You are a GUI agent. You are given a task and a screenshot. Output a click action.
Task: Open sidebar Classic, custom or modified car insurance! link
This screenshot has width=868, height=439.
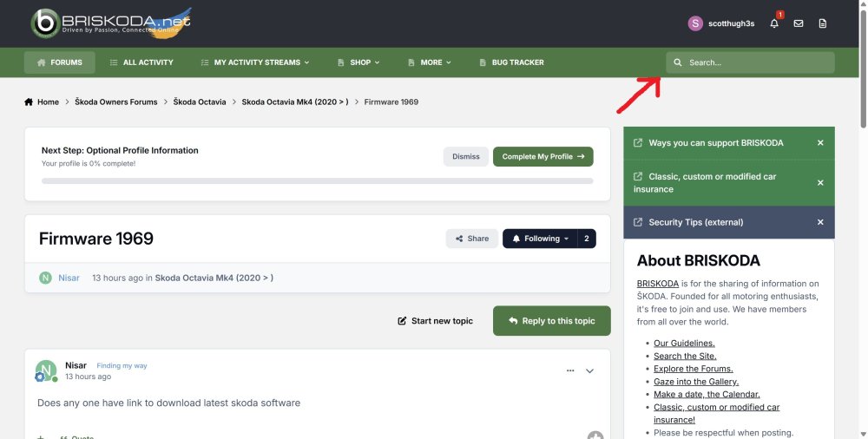click(716, 414)
